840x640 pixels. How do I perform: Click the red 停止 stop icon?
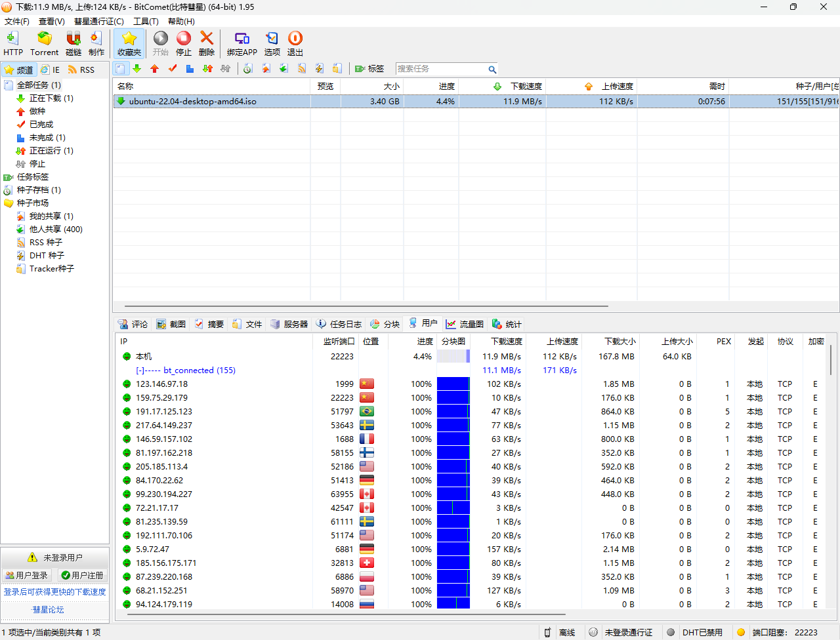(x=184, y=43)
